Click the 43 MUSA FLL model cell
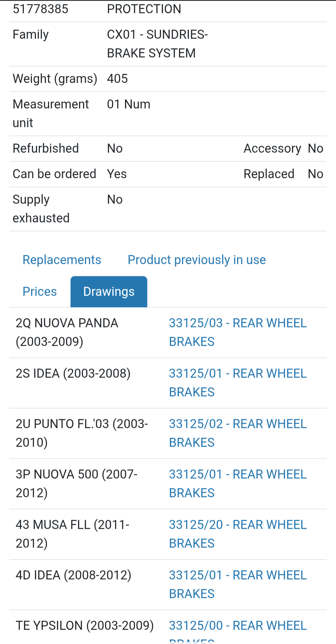This screenshot has height=644, width=336. point(72,534)
